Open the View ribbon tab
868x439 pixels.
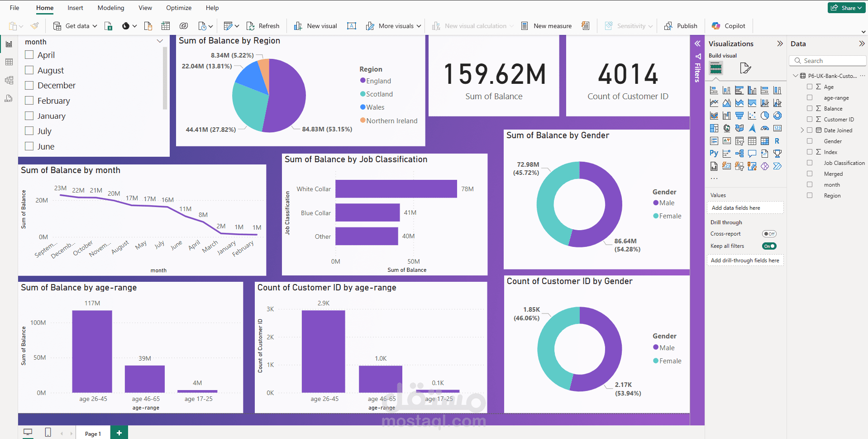point(145,8)
